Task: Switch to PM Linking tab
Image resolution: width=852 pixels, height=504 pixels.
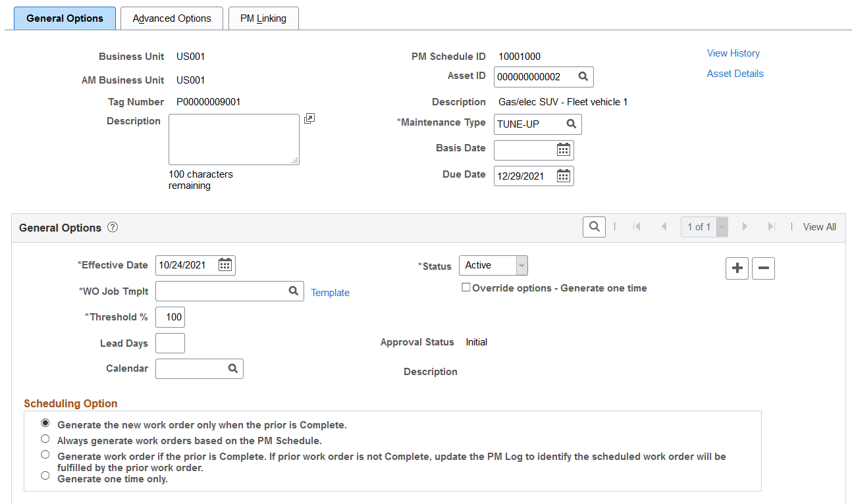Action: (x=263, y=18)
